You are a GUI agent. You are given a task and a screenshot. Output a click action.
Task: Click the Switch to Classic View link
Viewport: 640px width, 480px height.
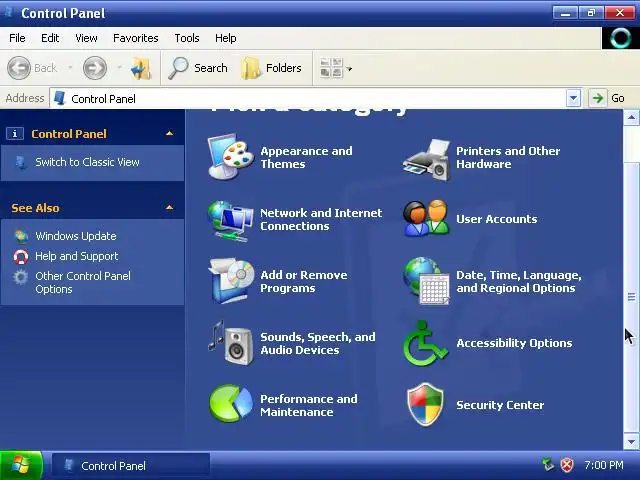87,162
